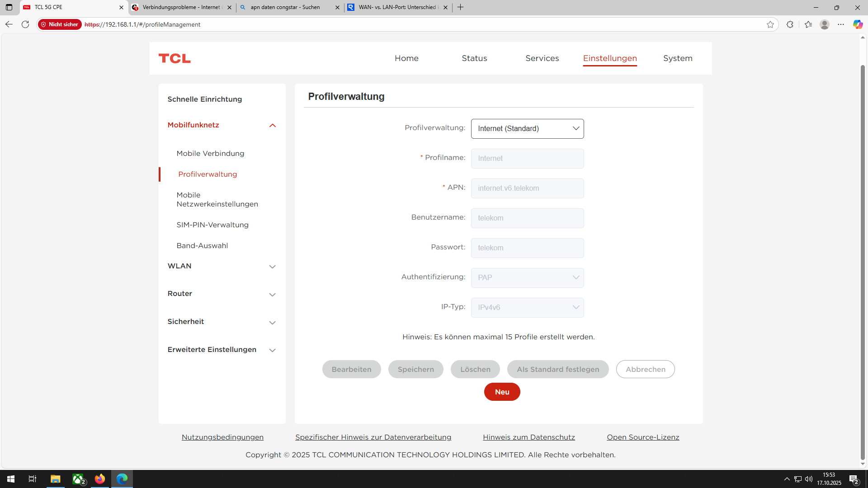The height and width of the screenshot is (488, 868).
Task: Collapse the Mobilfunknetz sidebar section
Action: (x=272, y=126)
